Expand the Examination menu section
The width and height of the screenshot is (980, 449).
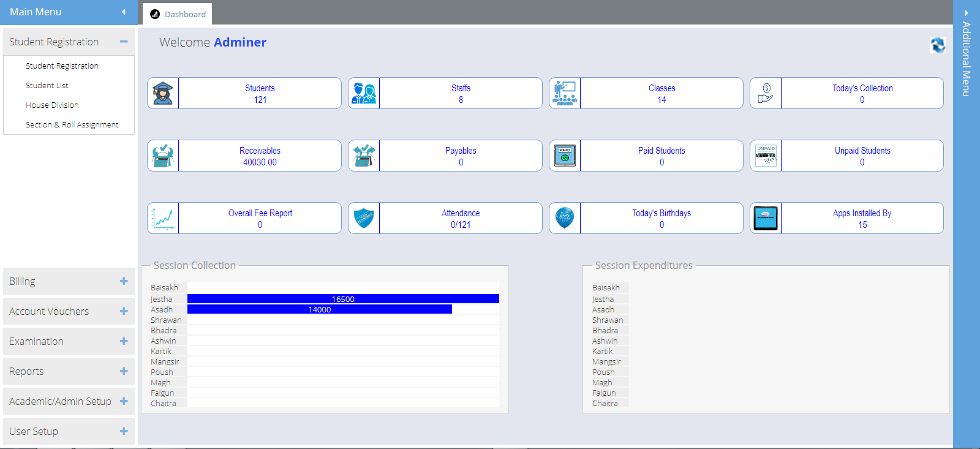click(x=124, y=341)
